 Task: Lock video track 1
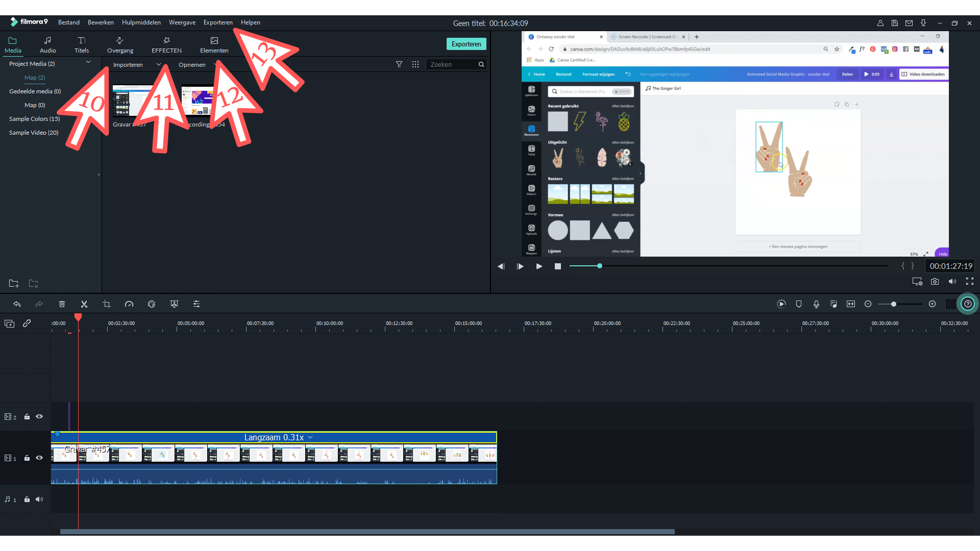27,458
